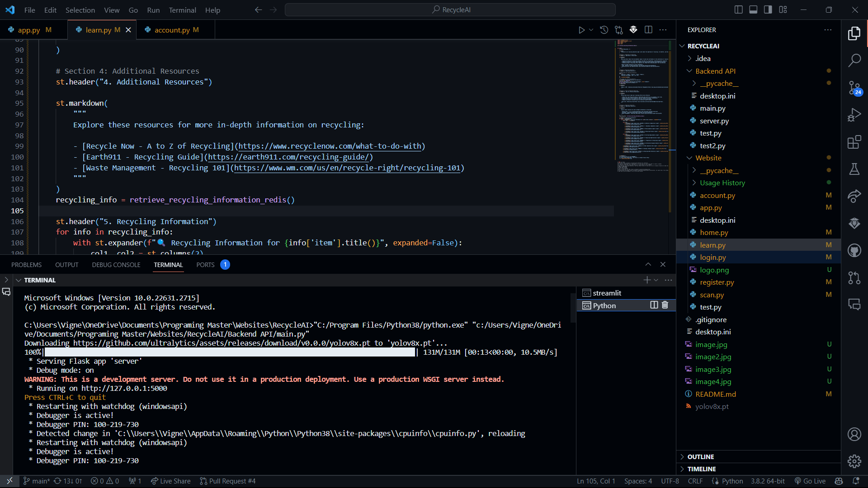Switch to the DEBUG CONSOLE tab
This screenshot has width=868, height=488.
tap(116, 265)
